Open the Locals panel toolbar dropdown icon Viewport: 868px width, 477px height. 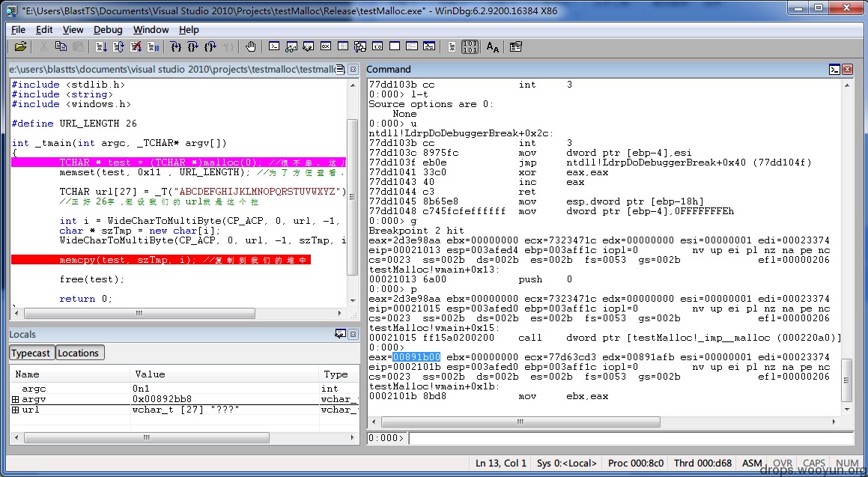pos(340,334)
